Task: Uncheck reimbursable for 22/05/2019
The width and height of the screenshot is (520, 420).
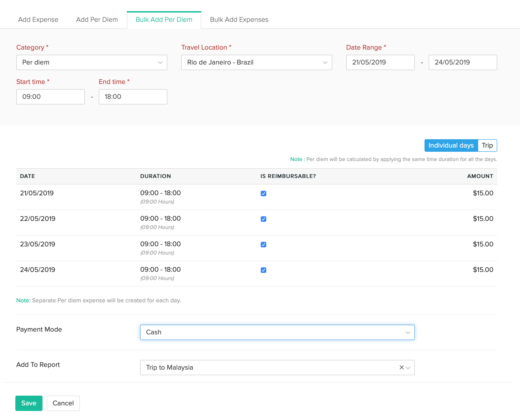Action: pyautogui.click(x=263, y=219)
